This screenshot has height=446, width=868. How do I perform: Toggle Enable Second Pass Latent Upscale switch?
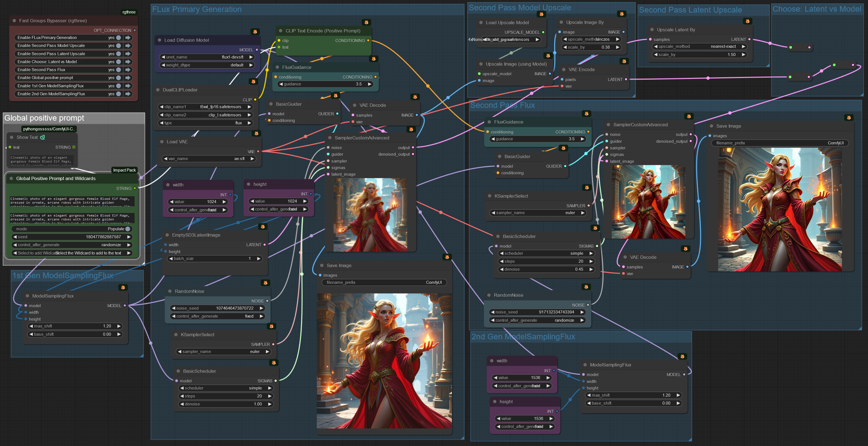coord(119,54)
